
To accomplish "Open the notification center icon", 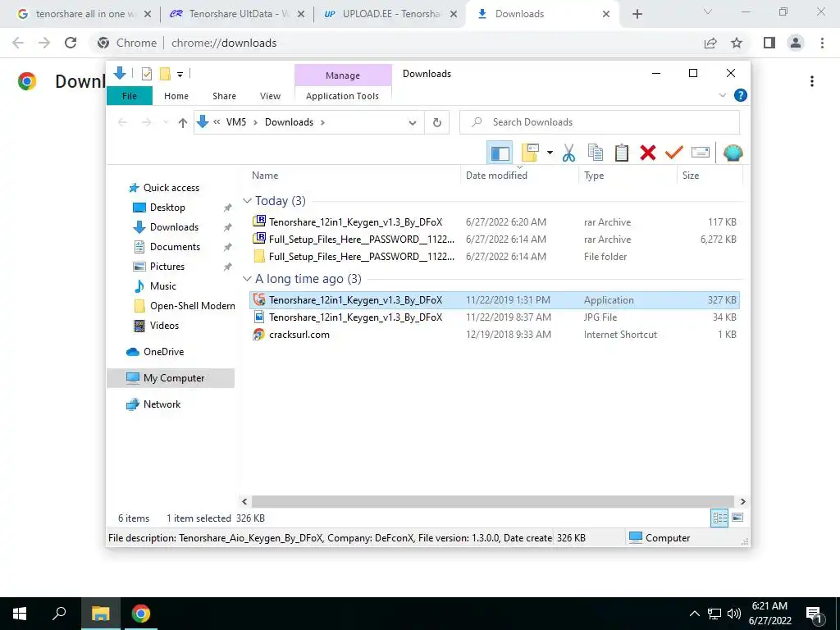I will (x=814, y=614).
